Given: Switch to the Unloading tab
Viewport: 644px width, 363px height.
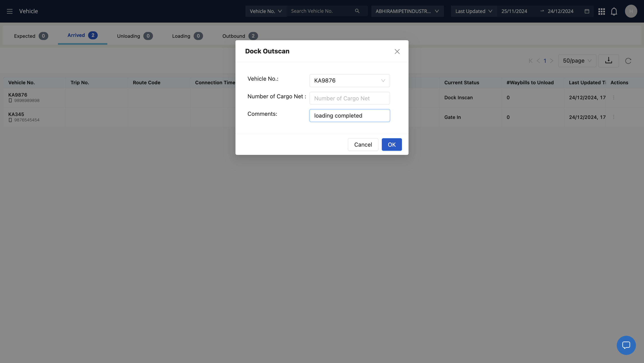Looking at the screenshot, I should pyautogui.click(x=135, y=36).
